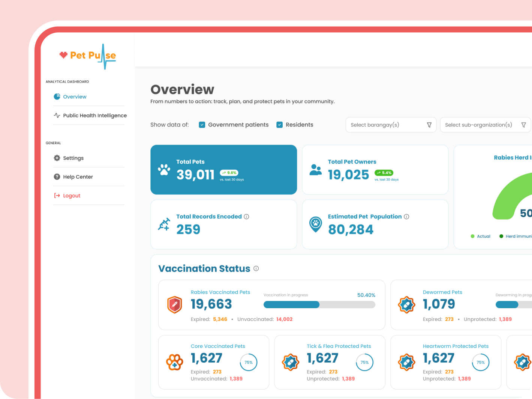The width and height of the screenshot is (532, 399).
Task: Click the badge icon for Heartworm Protected Pets
Action: [407, 362]
